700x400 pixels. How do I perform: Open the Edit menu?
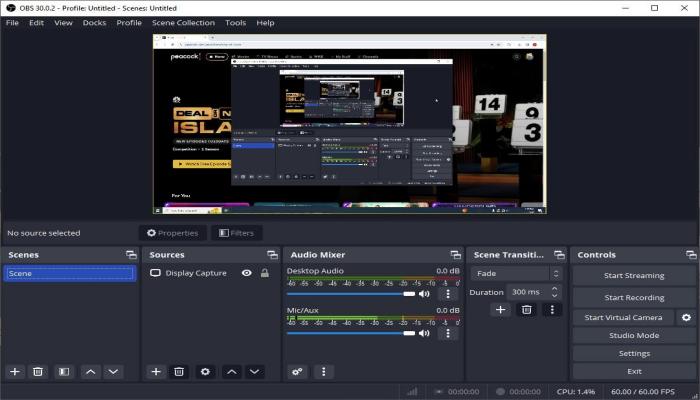(x=36, y=23)
